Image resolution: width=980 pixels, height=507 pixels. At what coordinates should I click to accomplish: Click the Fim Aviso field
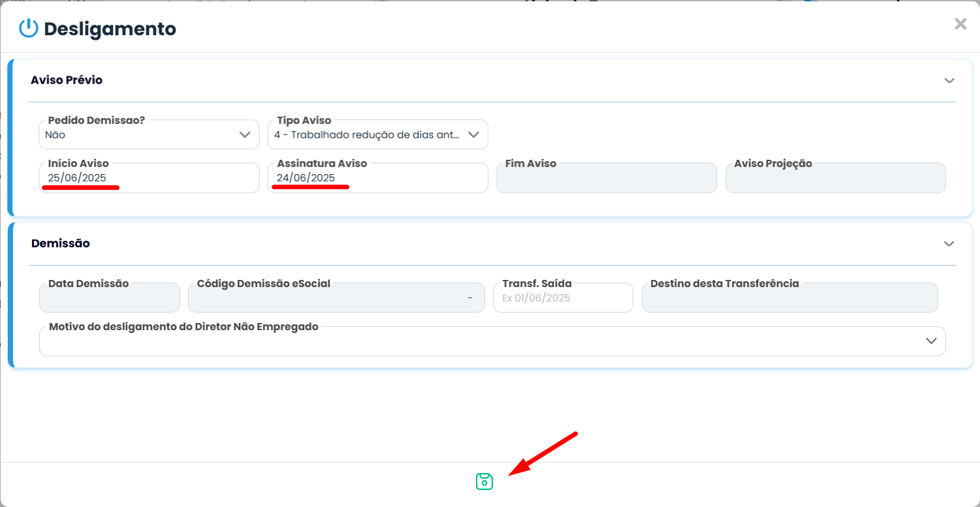click(607, 177)
